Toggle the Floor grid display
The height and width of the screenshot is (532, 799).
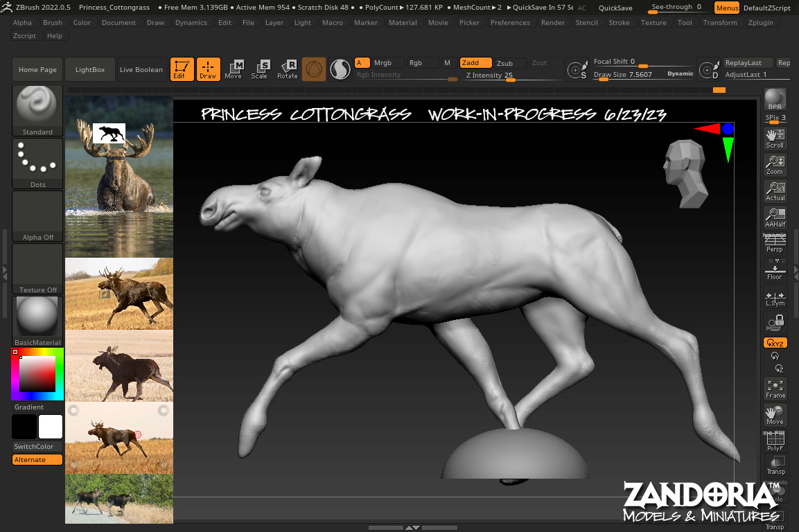(775, 271)
